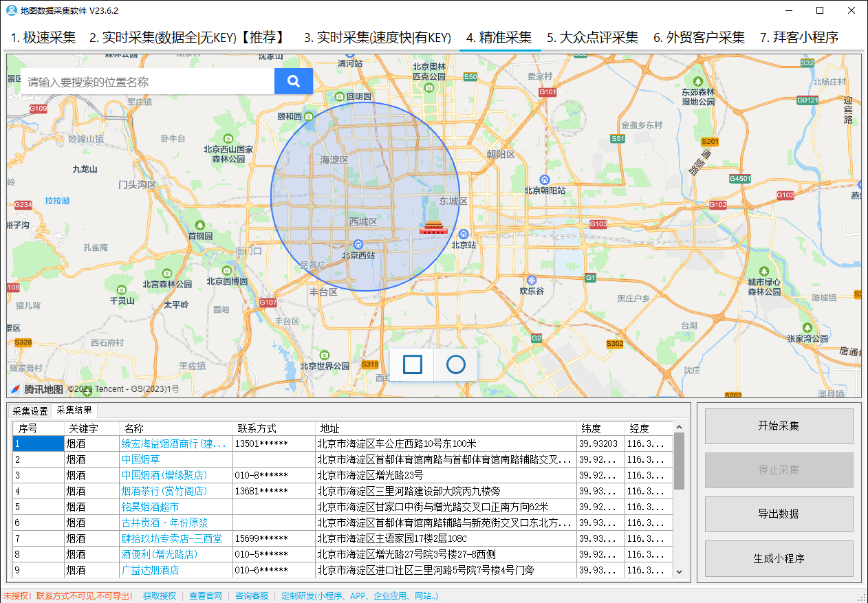This screenshot has width=868, height=603.
Task: Click the 腾讯地图 logo on the map
Action: [x=36, y=389]
